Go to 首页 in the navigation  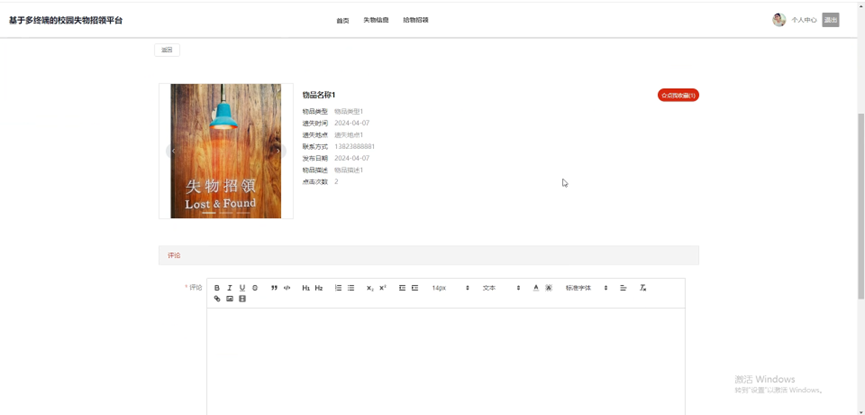point(343,20)
